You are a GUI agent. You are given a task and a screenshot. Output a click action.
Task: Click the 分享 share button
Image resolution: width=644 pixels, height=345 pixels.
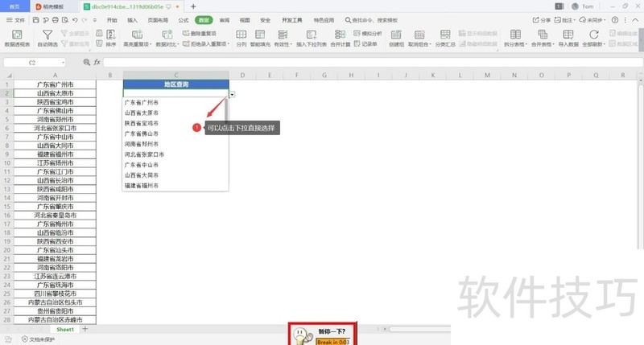[x=543, y=19]
